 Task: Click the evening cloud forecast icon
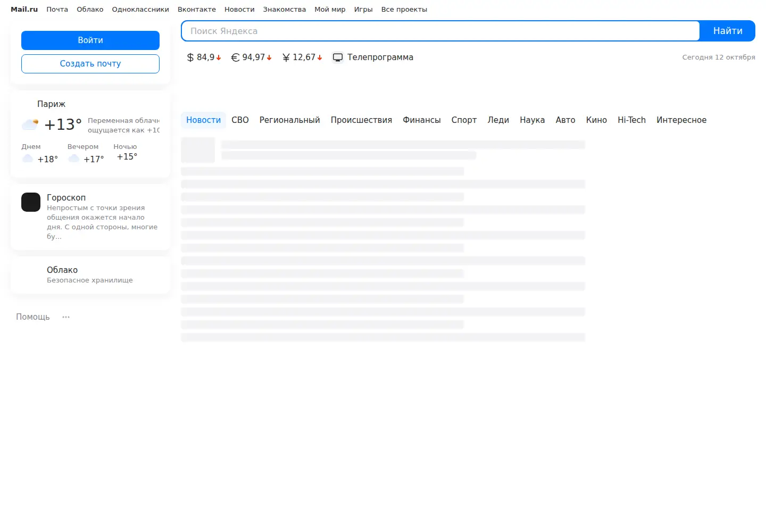coord(74,159)
